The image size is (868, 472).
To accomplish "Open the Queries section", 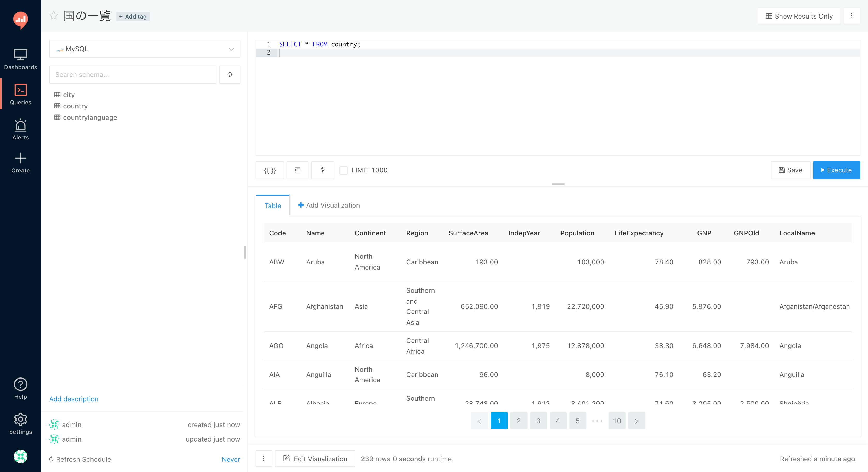I will (21, 94).
